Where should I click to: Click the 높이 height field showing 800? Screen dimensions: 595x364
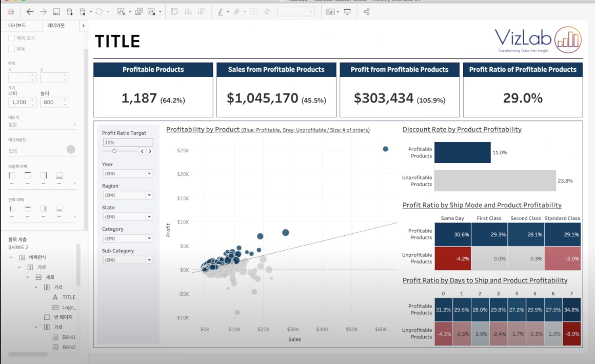coord(55,102)
